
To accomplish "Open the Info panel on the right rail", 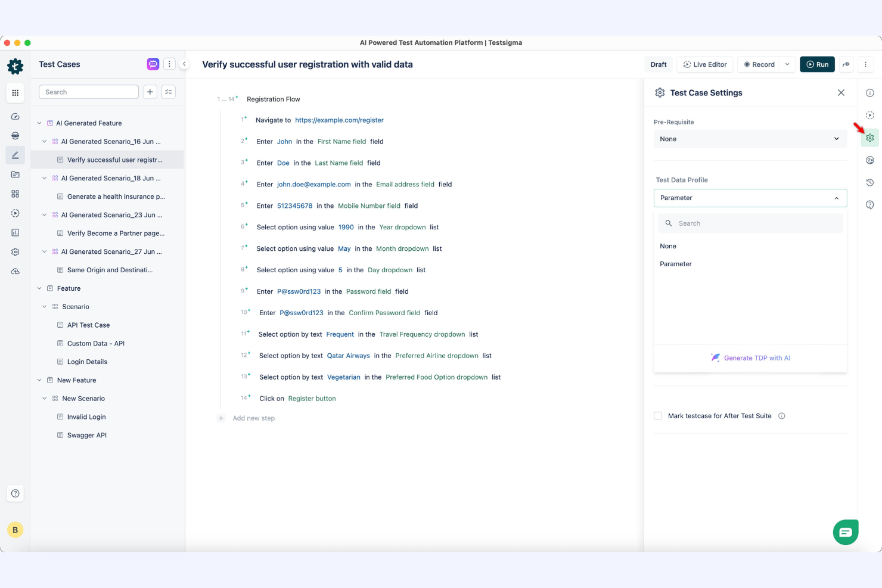I will point(869,92).
